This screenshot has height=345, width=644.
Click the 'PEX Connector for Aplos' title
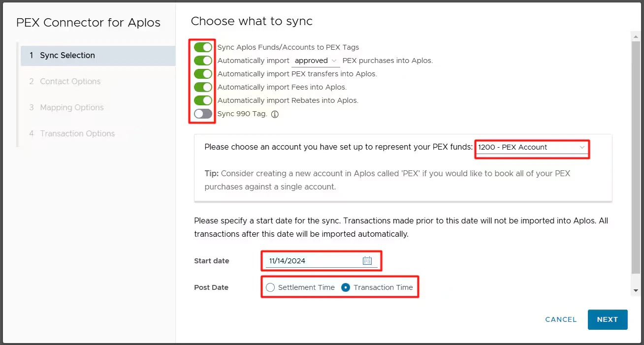89,23
